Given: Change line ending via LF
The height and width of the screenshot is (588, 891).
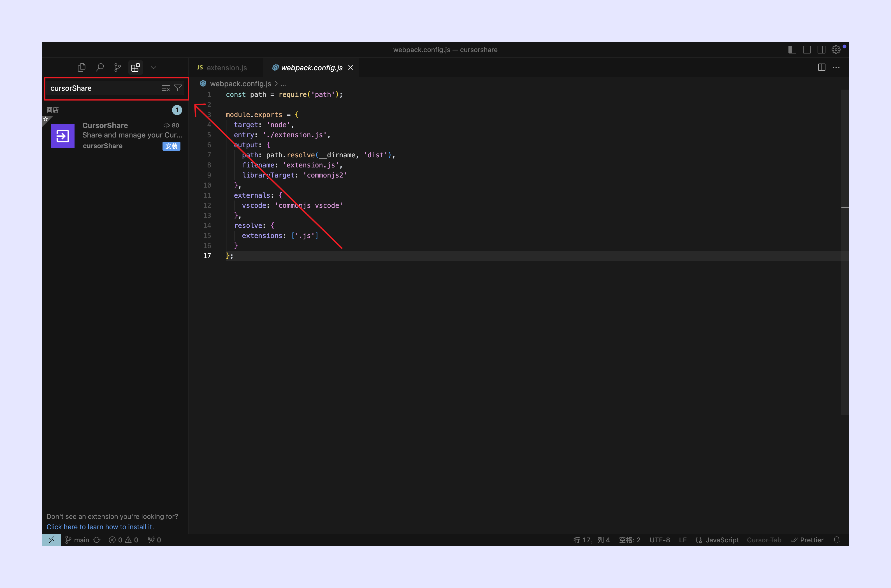Looking at the screenshot, I should [683, 540].
